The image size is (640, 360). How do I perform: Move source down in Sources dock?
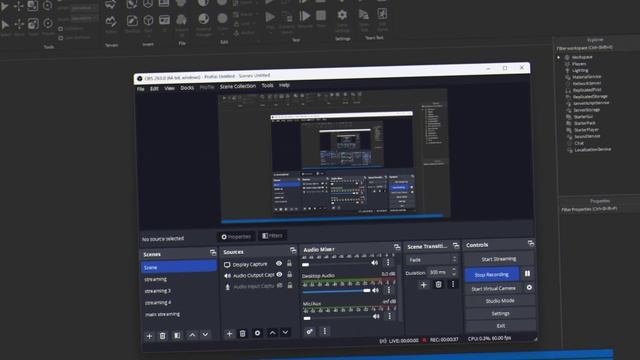coord(285,332)
